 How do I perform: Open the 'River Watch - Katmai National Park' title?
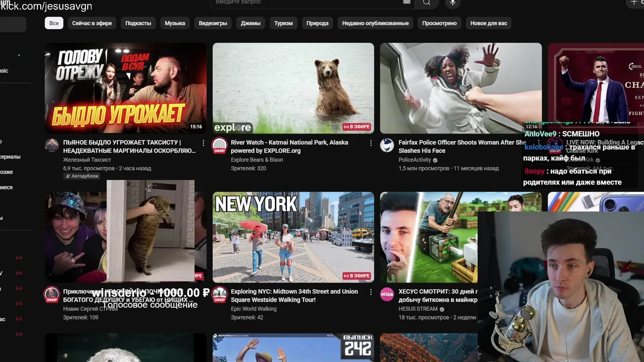(289, 146)
